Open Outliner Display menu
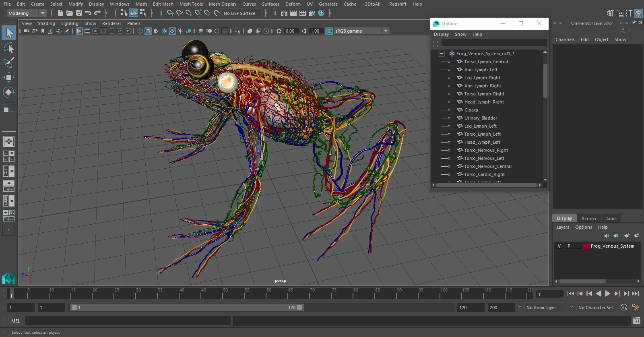The height and width of the screenshot is (337, 644). pos(441,34)
